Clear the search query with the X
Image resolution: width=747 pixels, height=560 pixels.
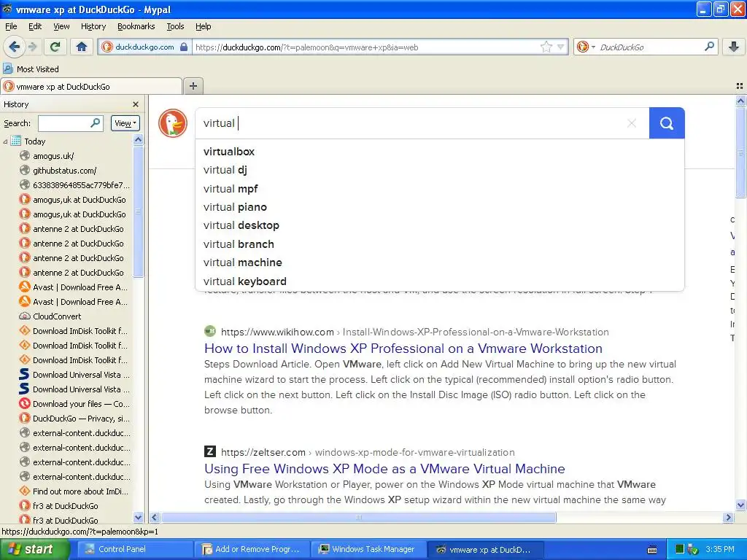point(632,123)
